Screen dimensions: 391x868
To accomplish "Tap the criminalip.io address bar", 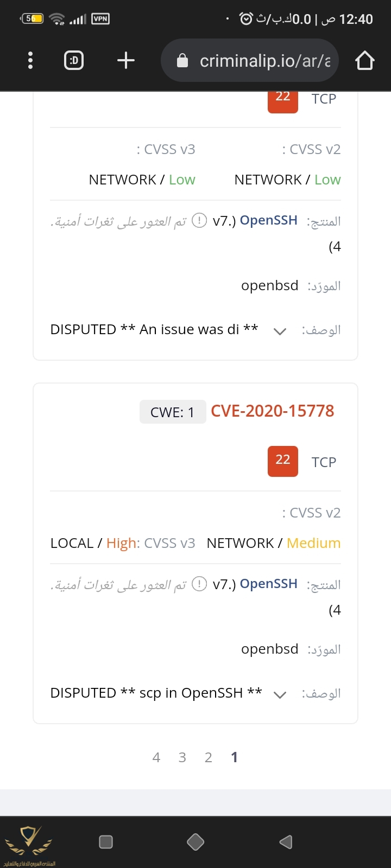I will coord(261,60).
